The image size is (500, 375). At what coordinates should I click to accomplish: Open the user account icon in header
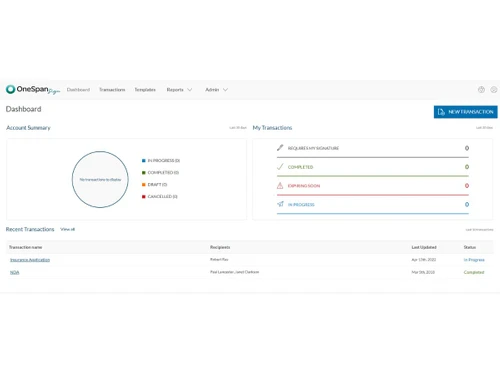tap(494, 90)
